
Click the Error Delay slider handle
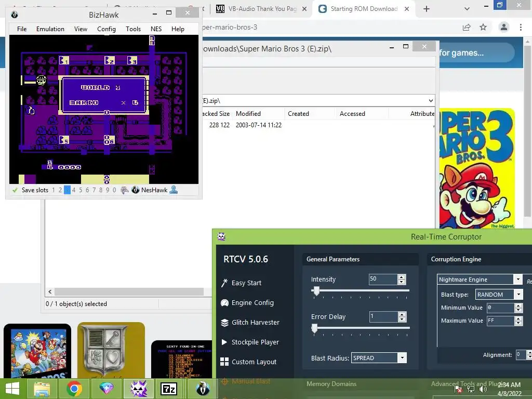314,328
